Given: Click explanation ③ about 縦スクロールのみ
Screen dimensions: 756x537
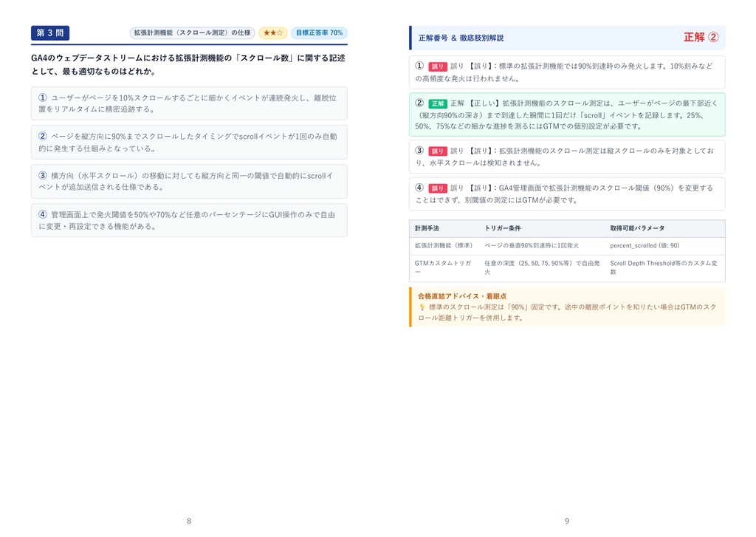Looking at the screenshot, I should click(x=567, y=157).
